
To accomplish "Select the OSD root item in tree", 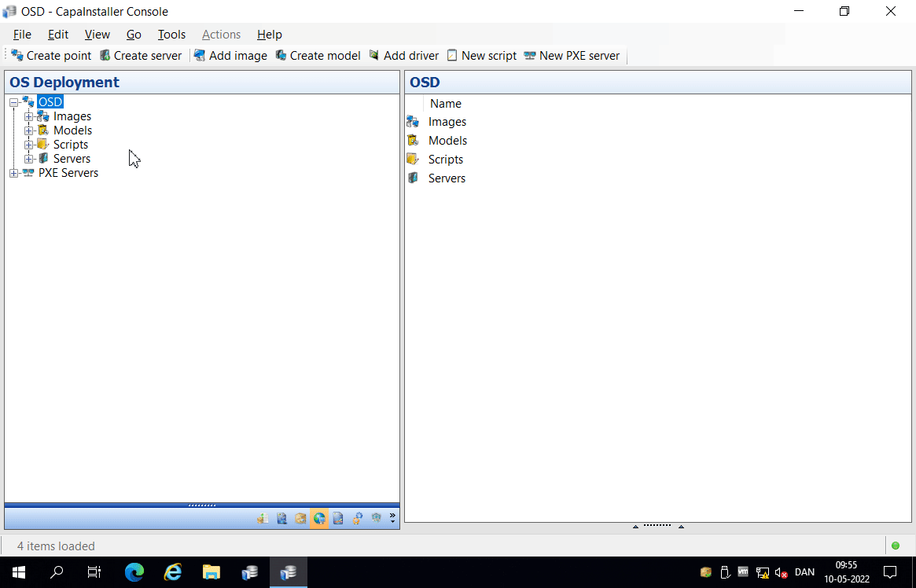I will 50,102.
